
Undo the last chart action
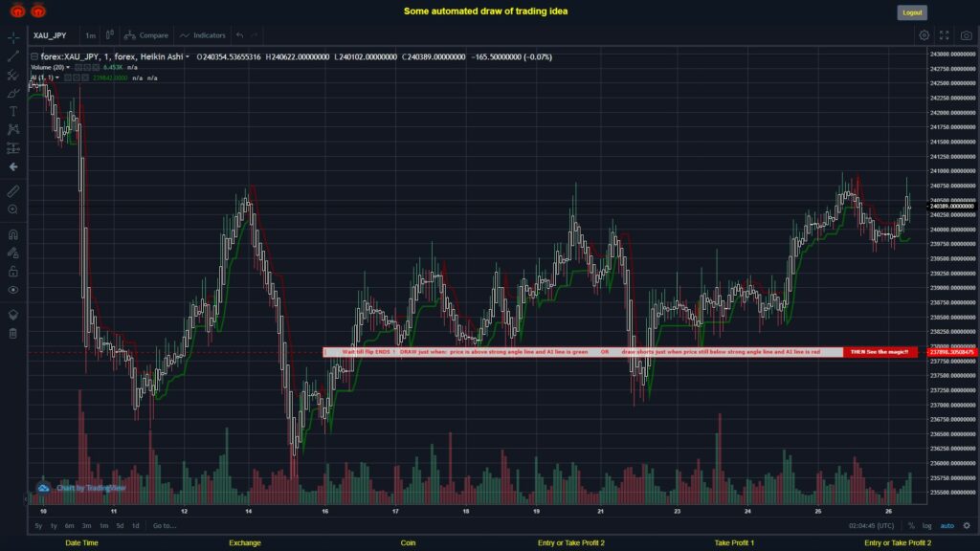[x=240, y=35]
